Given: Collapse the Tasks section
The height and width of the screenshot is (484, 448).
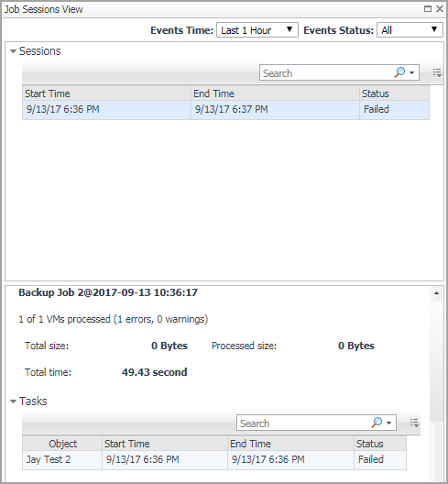Looking at the screenshot, I should click(13, 401).
